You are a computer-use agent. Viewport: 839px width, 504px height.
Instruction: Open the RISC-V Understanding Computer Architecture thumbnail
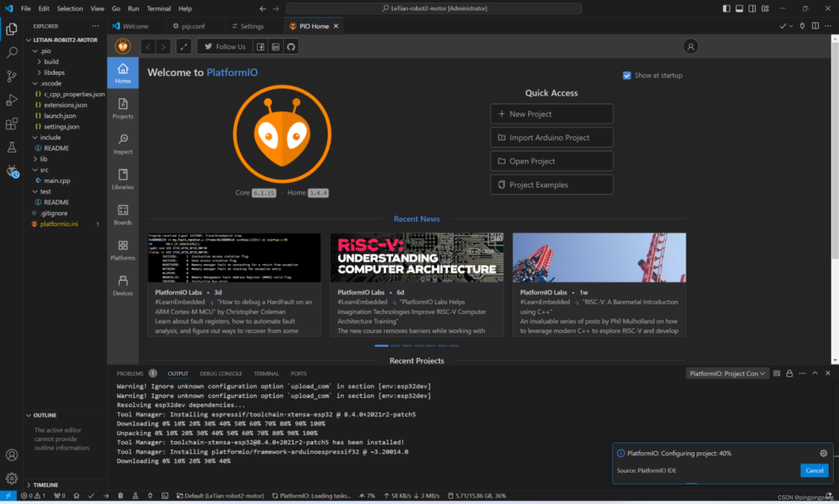tap(417, 257)
